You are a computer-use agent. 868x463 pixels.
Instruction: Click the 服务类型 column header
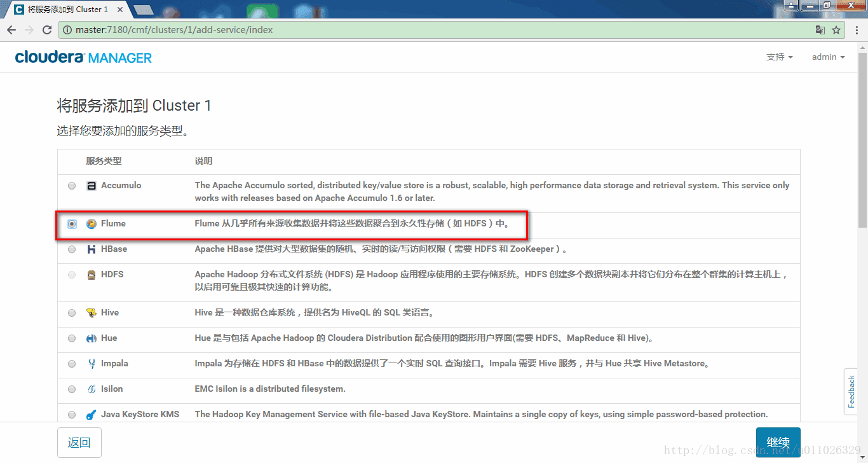pos(104,162)
